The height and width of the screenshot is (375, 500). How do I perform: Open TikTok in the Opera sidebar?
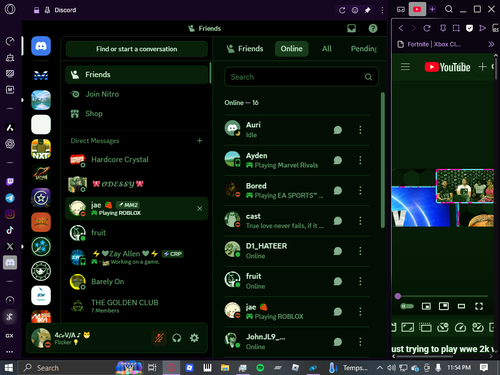tap(10, 230)
